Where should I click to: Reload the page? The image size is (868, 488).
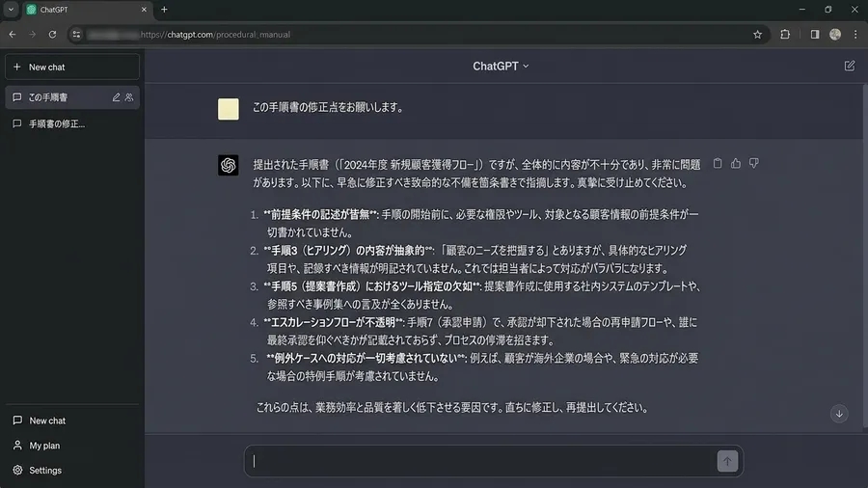click(x=53, y=35)
